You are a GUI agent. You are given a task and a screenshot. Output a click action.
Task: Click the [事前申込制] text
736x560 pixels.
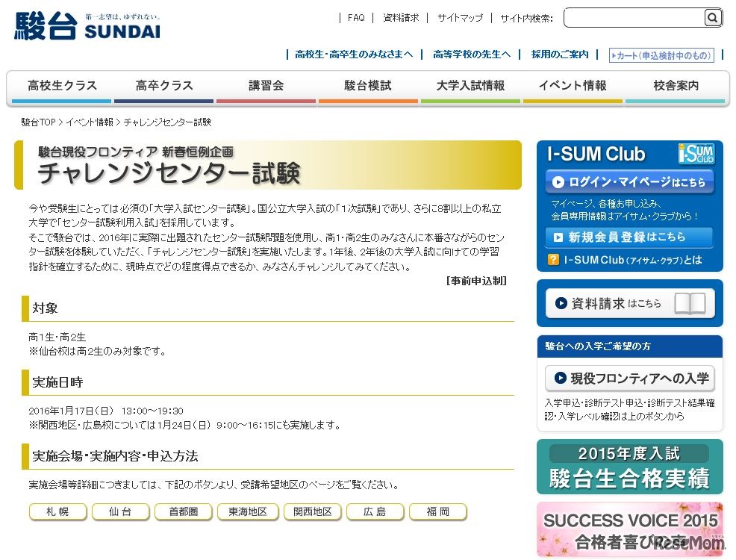(x=476, y=281)
